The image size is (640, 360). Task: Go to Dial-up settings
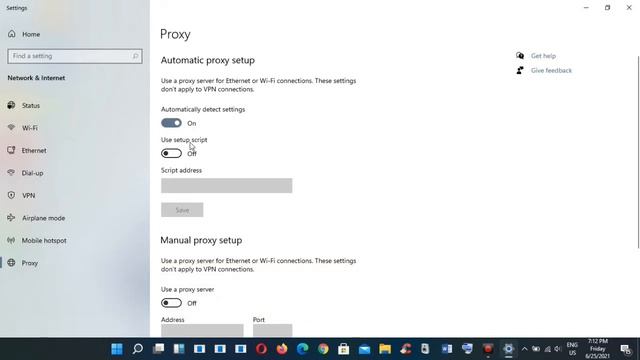point(32,173)
